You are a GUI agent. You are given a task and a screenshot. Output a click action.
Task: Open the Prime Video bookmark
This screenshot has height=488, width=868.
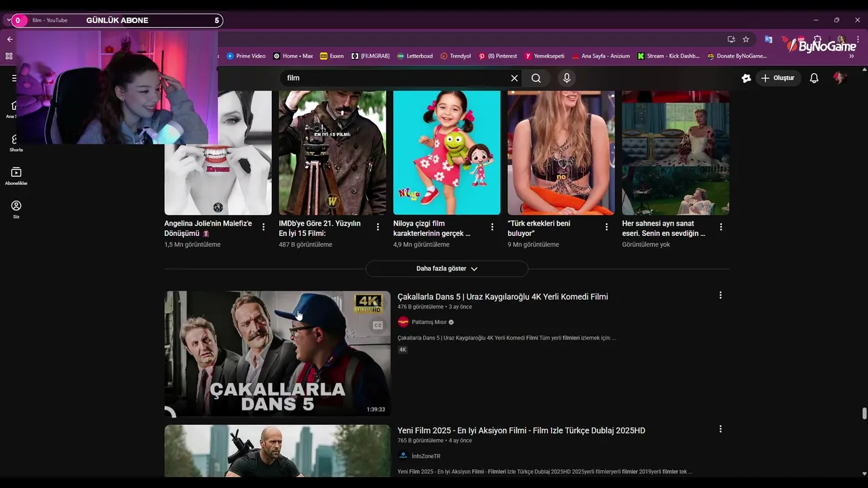tap(246, 56)
